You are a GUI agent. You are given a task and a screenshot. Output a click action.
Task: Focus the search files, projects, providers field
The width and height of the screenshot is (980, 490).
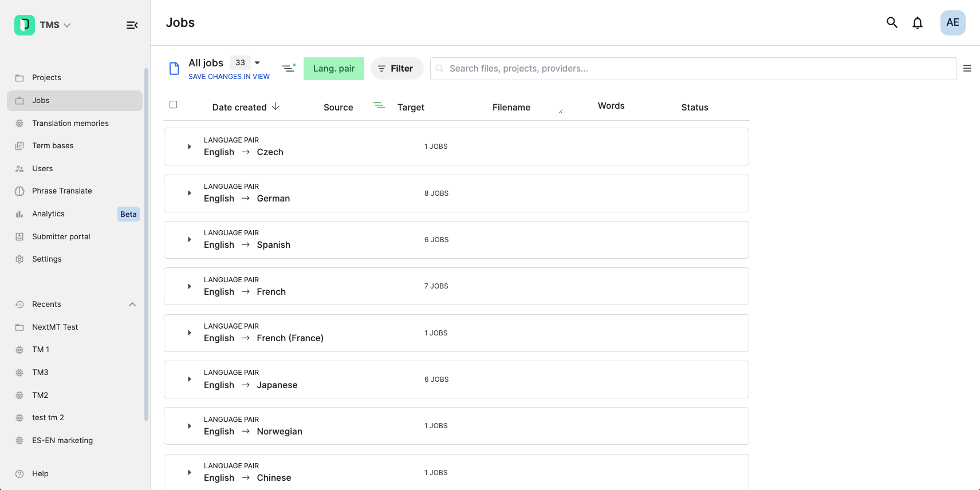point(693,69)
